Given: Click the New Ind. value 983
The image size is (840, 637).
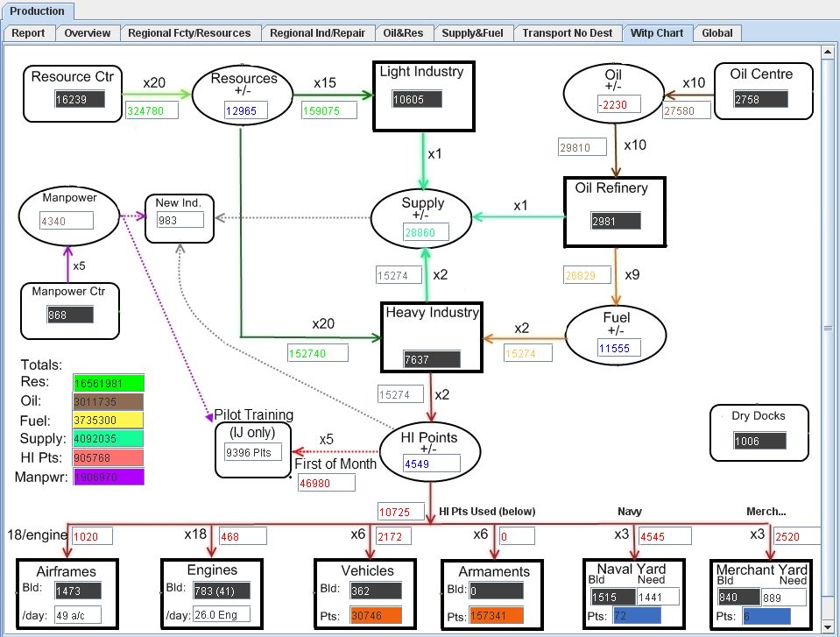Looking at the screenshot, I should (x=180, y=220).
